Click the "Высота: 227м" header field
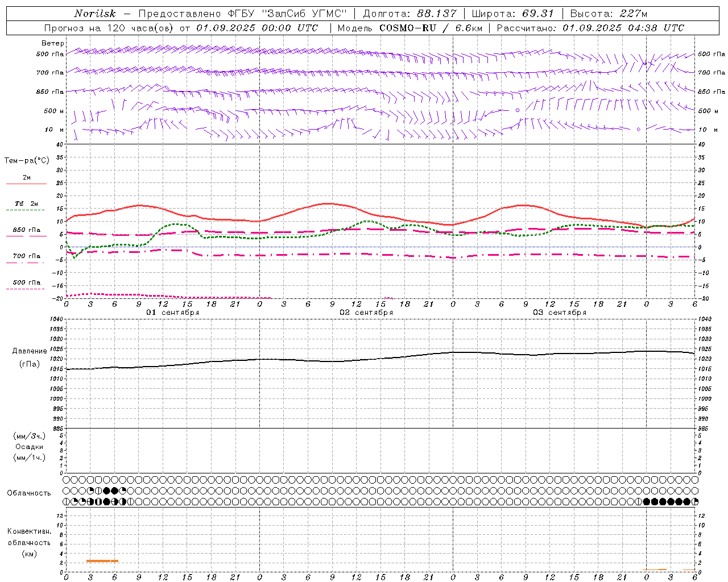This screenshot has width=728, height=582. point(609,14)
